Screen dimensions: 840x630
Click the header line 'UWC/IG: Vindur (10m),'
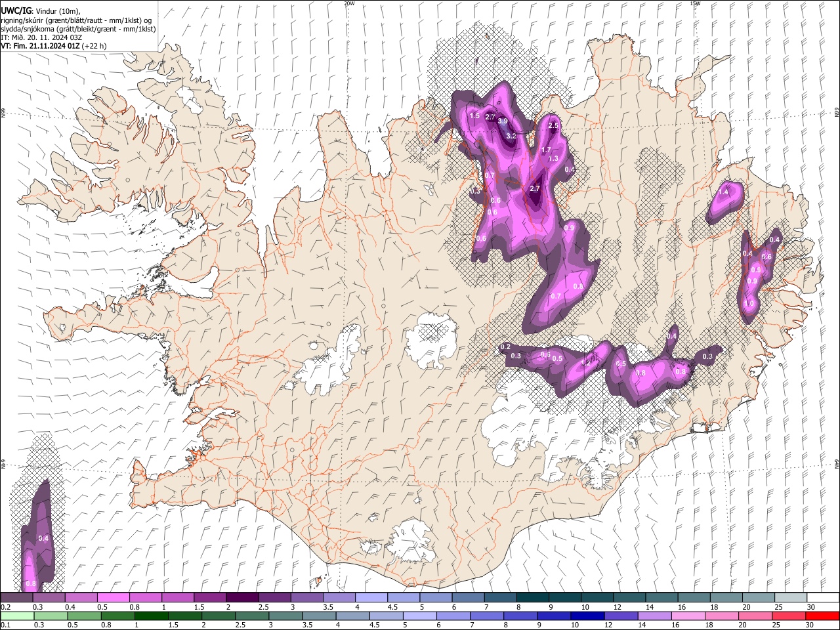click(x=40, y=10)
